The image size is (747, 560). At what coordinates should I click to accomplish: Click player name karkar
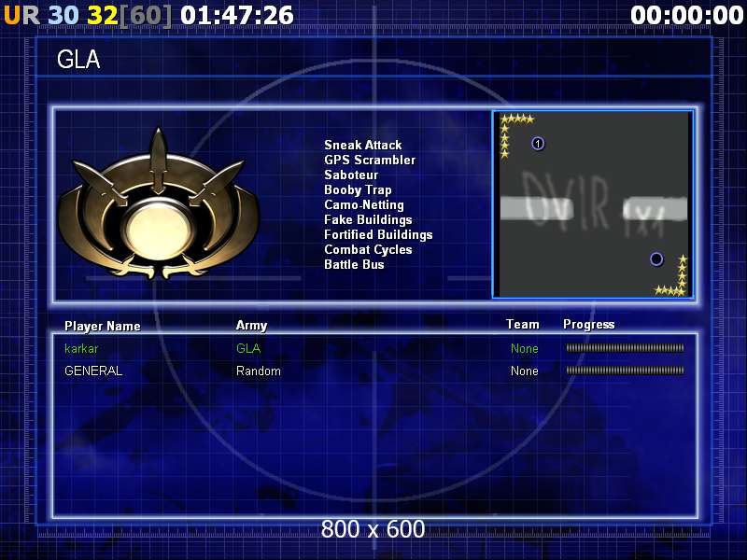[81, 348]
